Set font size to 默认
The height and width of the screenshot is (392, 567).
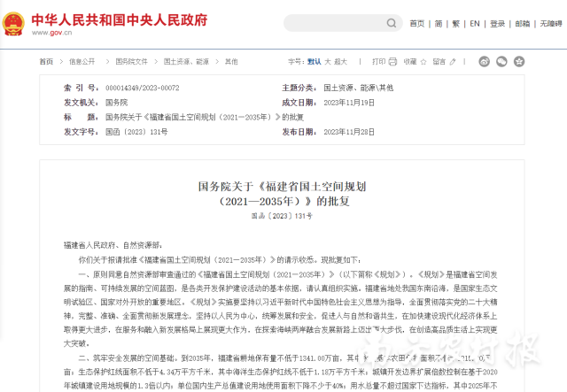point(315,62)
